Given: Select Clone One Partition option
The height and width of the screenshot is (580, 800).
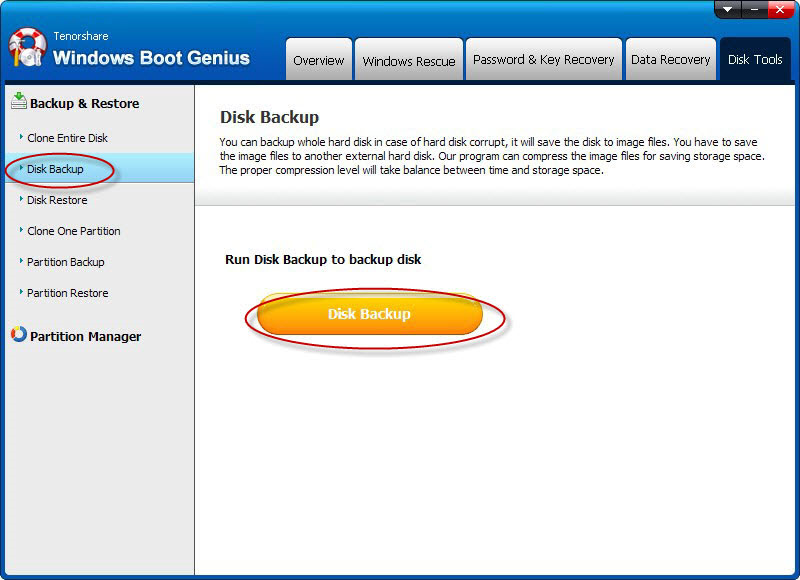Looking at the screenshot, I should (x=73, y=231).
